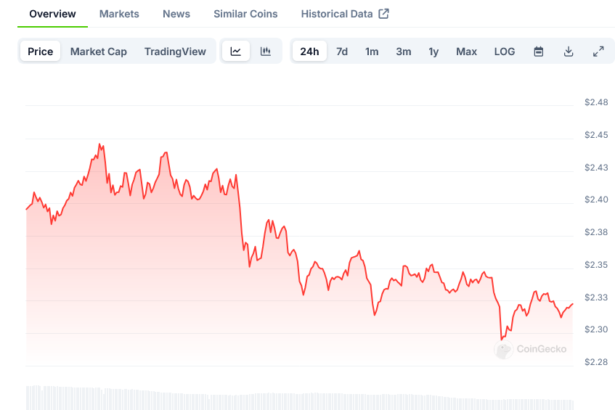Select the Price chart toggle
The width and height of the screenshot is (615, 410).
(x=41, y=51)
